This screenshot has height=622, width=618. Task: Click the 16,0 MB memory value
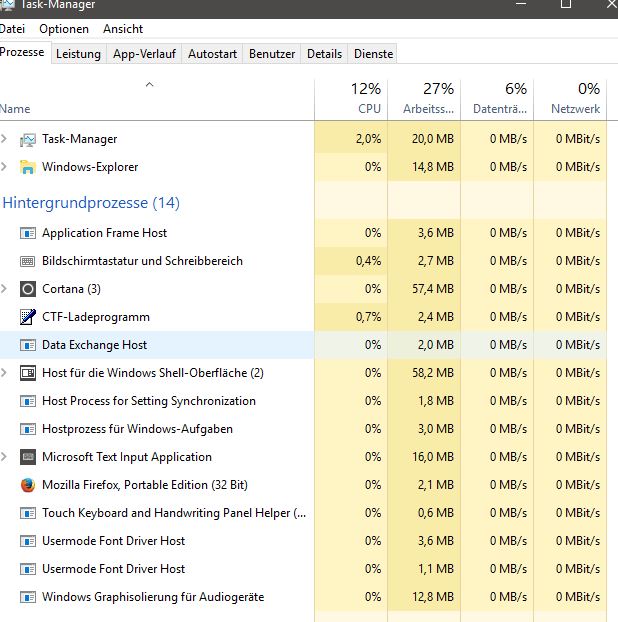click(433, 457)
